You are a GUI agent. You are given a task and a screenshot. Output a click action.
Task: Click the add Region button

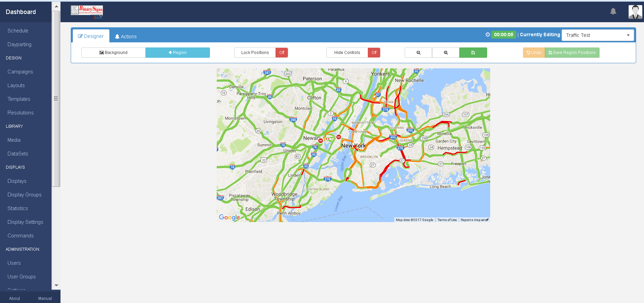click(178, 53)
